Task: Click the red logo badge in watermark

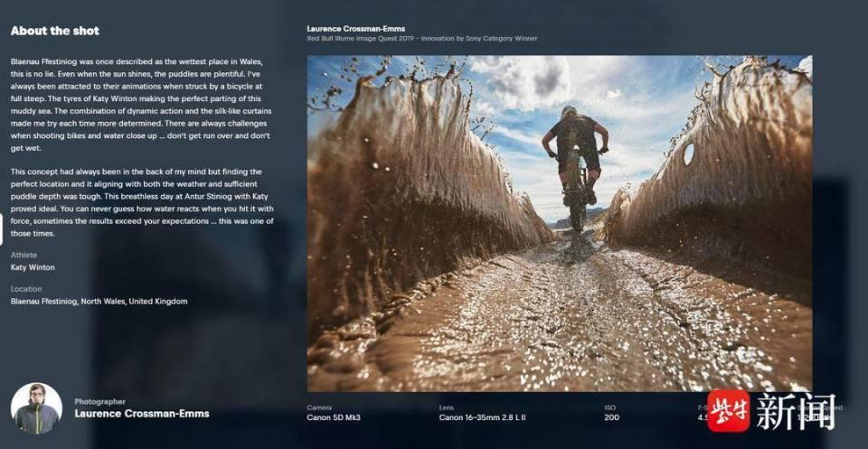Action: coord(728,411)
